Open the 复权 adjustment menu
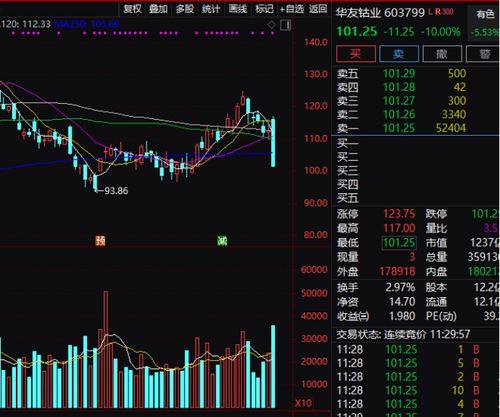The height and width of the screenshot is (417, 500). coord(132,9)
